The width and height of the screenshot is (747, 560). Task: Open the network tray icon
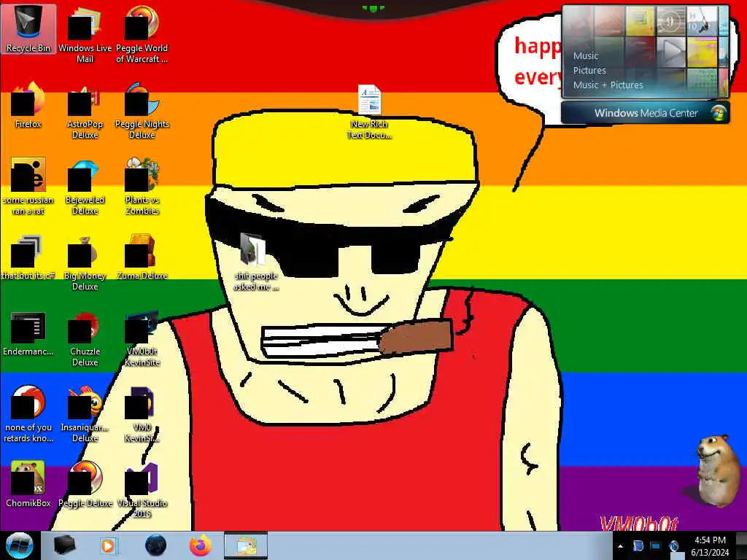tap(656, 545)
